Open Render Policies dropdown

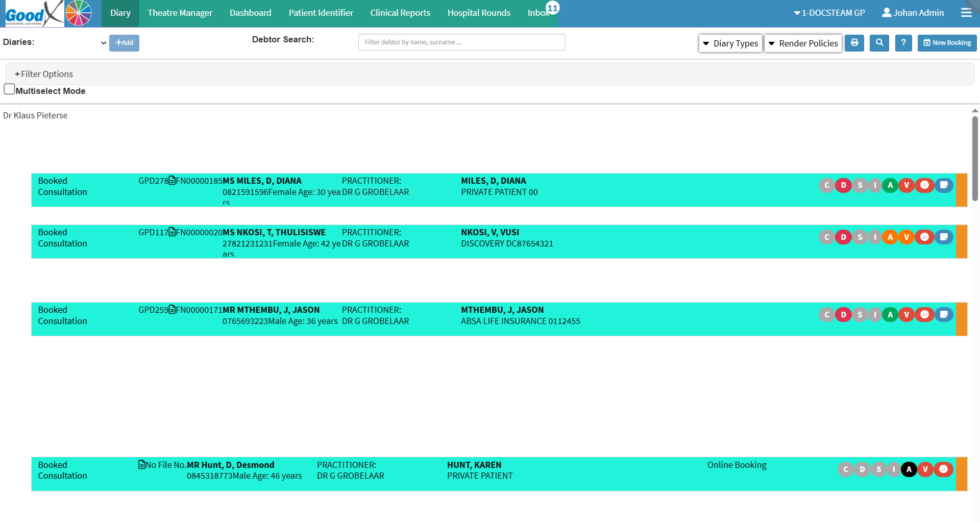pyautogui.click(x=803, y=43)
